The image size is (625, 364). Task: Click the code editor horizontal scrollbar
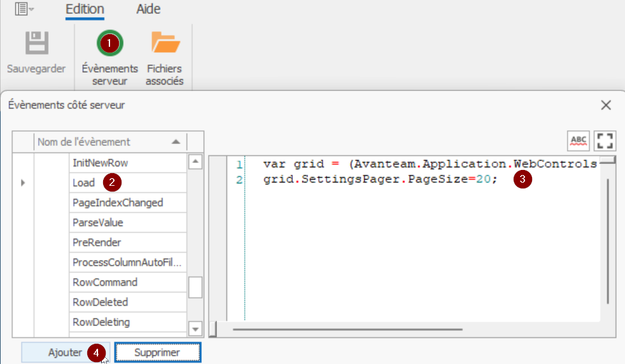pos(347,329)
